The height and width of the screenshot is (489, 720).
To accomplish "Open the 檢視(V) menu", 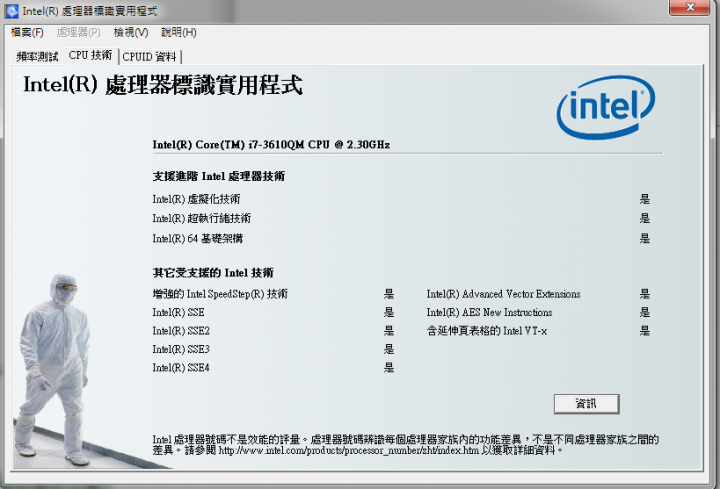I will [131, 32].
